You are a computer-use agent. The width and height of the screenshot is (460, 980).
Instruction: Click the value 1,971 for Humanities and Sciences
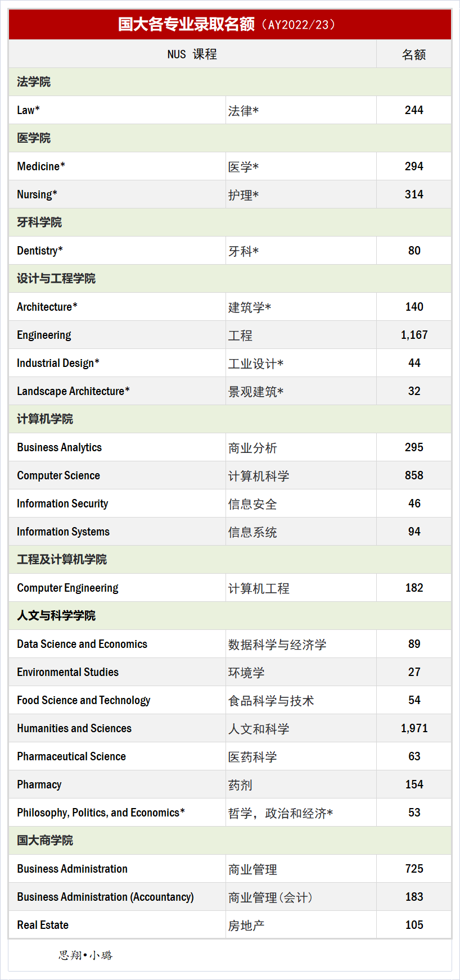[x=414, y=728]
